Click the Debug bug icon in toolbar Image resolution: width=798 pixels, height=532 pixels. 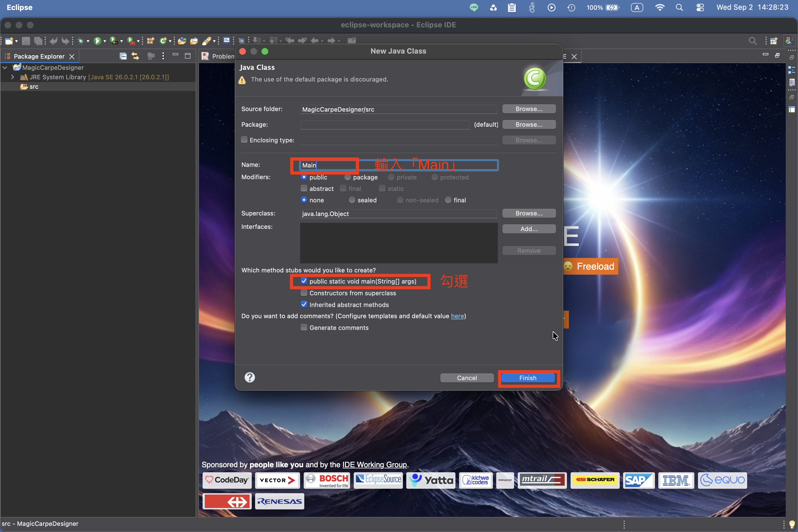click(81, 41)
